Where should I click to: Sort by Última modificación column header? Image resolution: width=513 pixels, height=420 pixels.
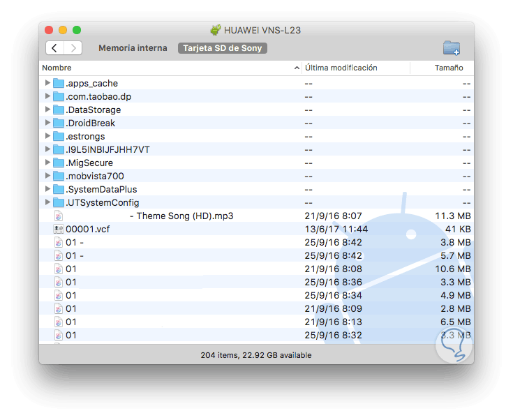(341, 68)
